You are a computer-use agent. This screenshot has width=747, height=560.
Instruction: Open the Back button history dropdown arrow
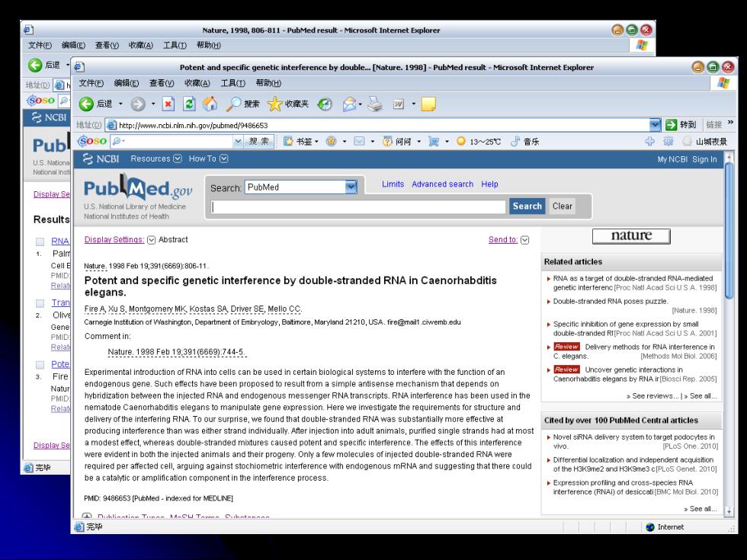coord(120,104)
